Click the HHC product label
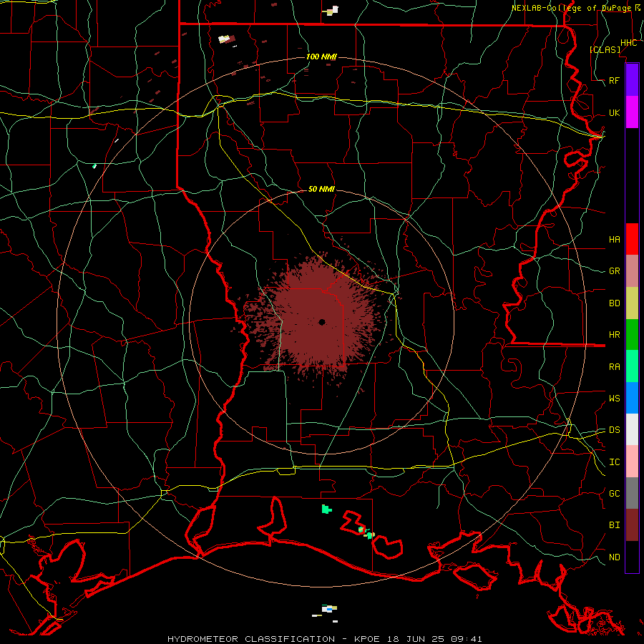 click(628, 43)
